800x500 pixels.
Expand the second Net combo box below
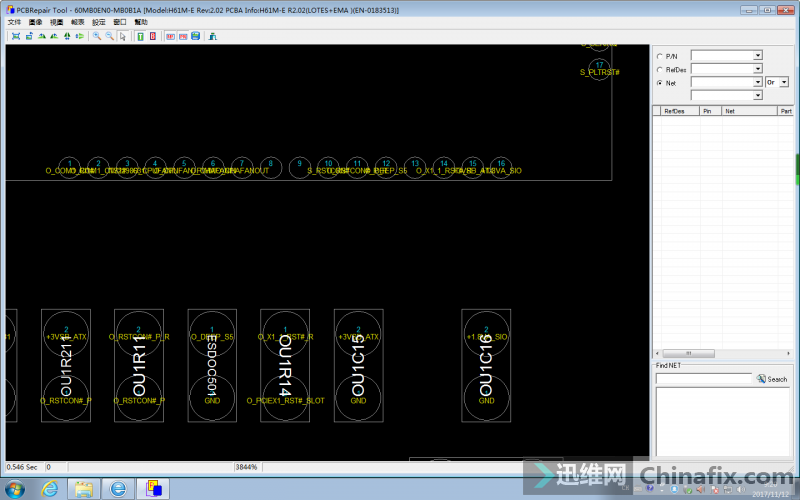tap(758, 95)
